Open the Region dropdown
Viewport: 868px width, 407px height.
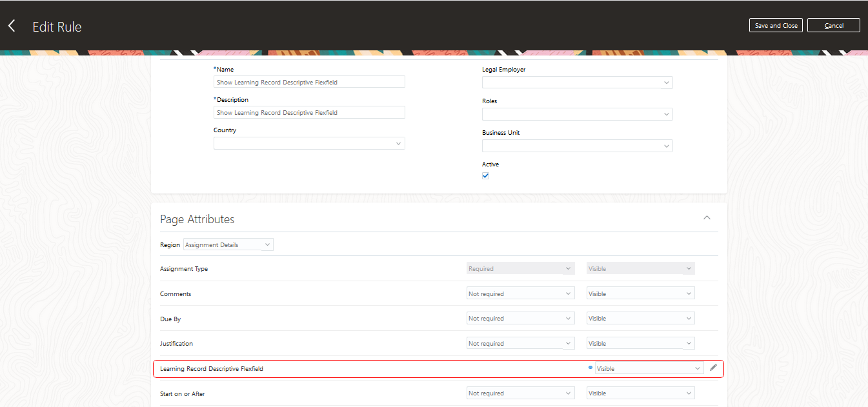(x=228, y=245)
